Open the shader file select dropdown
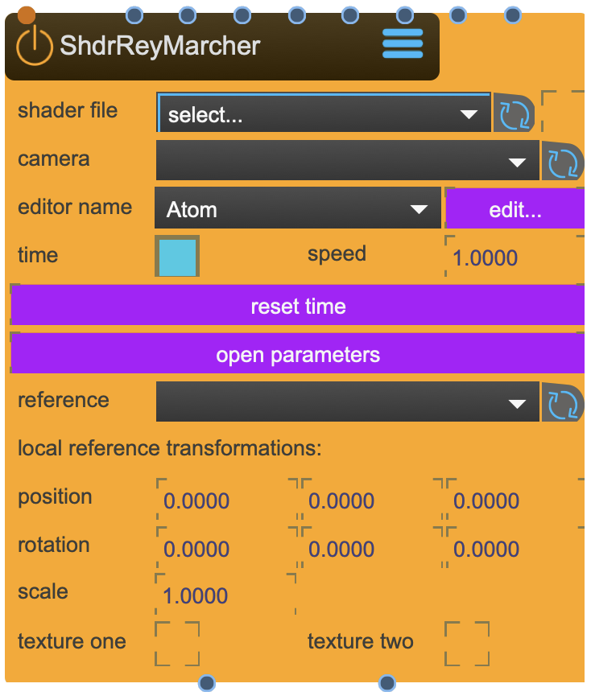The height and width of the screenshot is (700, 591). (322, 113)
